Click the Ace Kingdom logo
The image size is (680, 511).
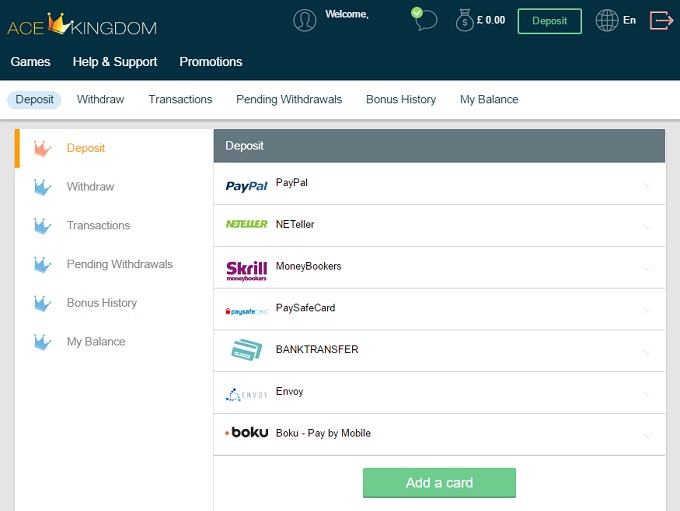pyautogui.click(x=82, y=24)
